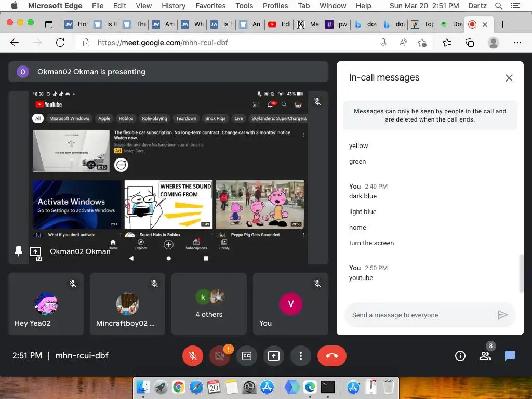Turn on camera in Meet controls

point(220,355)
